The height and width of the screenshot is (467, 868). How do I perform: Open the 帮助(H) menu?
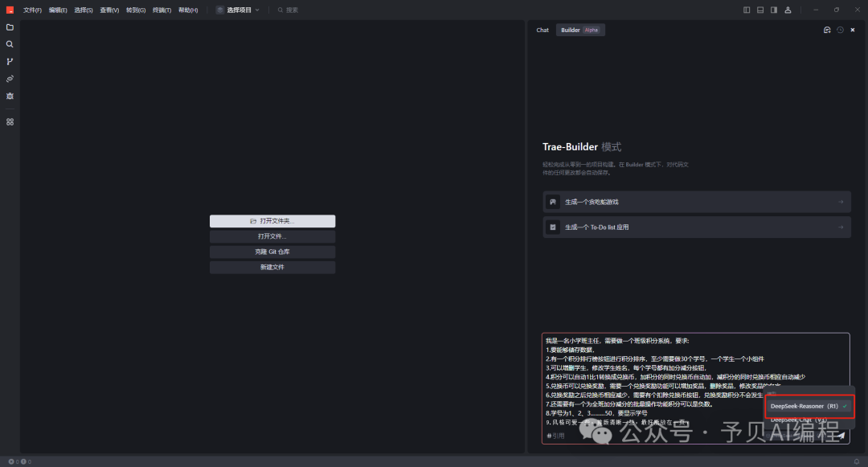(188, 10)
